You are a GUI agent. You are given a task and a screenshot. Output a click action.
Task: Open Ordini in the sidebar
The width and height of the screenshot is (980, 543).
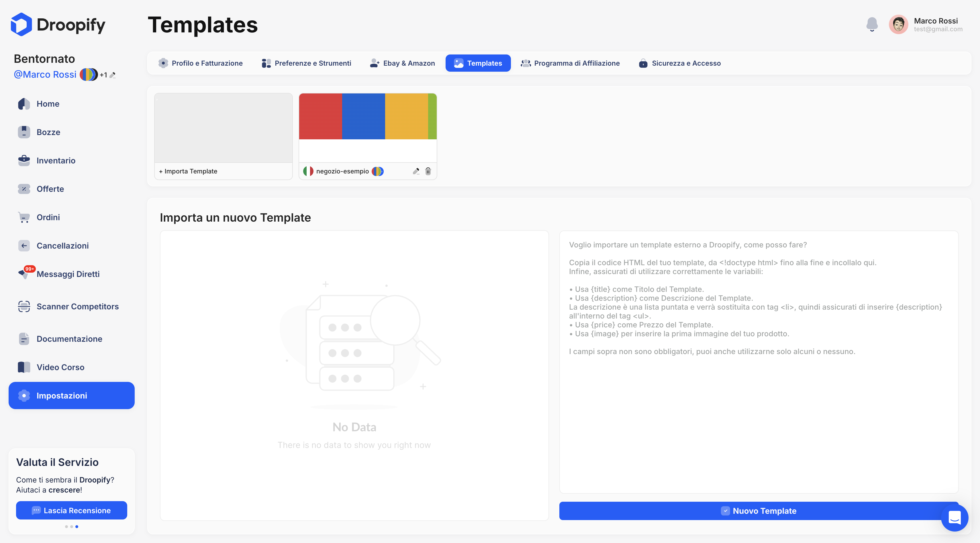(x=72, y=217)
